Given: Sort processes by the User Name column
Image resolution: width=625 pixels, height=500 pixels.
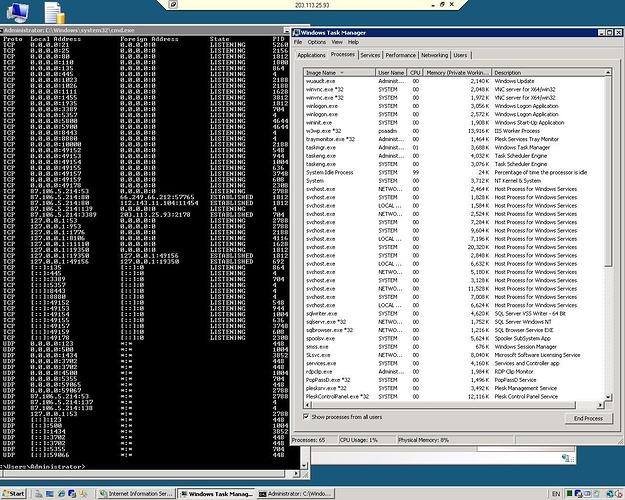Looking at the screenshot, I should tap(391, 73).
